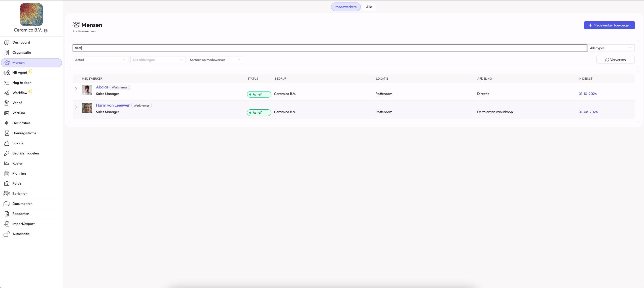The height and width of the screenshot is (288, 644).
Task: Open the Dashboard pie chart icon
Action: 7,42
